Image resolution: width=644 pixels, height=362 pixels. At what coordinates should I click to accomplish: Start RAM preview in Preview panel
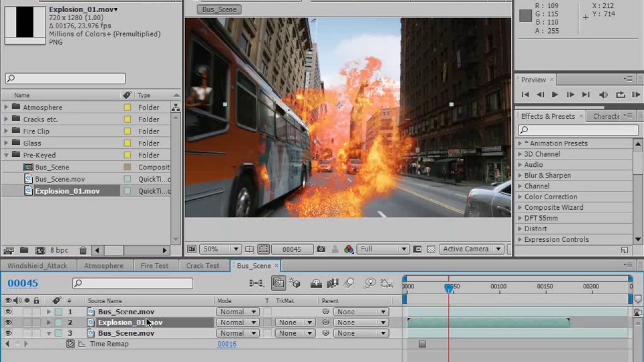click(x=636, y=95)
